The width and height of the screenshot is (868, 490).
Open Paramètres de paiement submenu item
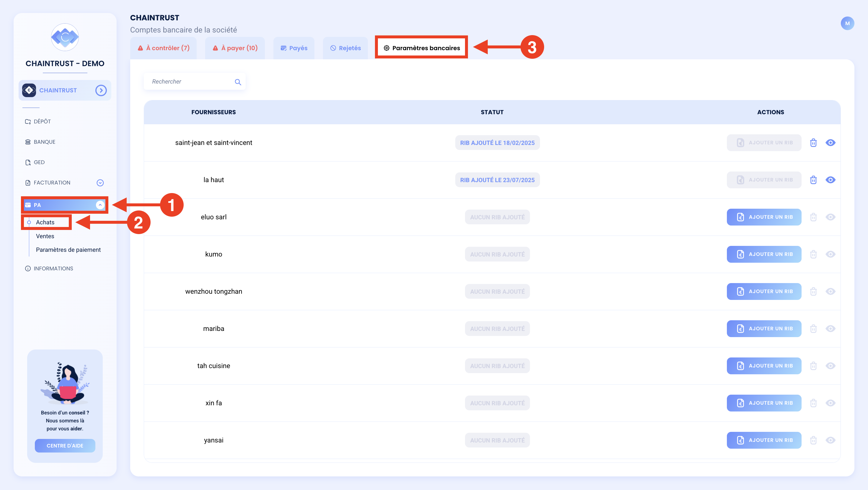(68, 250)
